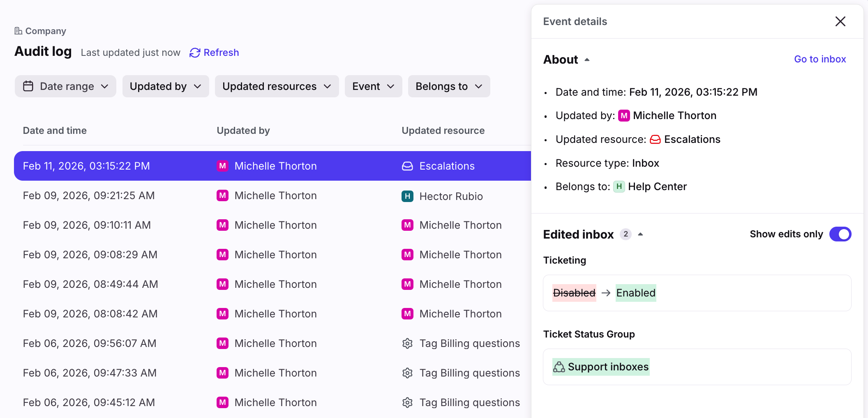Open the Belongs to filter dropdown

click(x=449, y=86)
